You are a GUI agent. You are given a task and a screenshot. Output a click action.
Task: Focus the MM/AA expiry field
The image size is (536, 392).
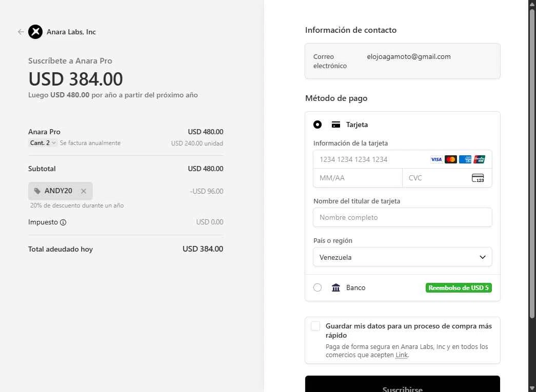pos(358,178)
